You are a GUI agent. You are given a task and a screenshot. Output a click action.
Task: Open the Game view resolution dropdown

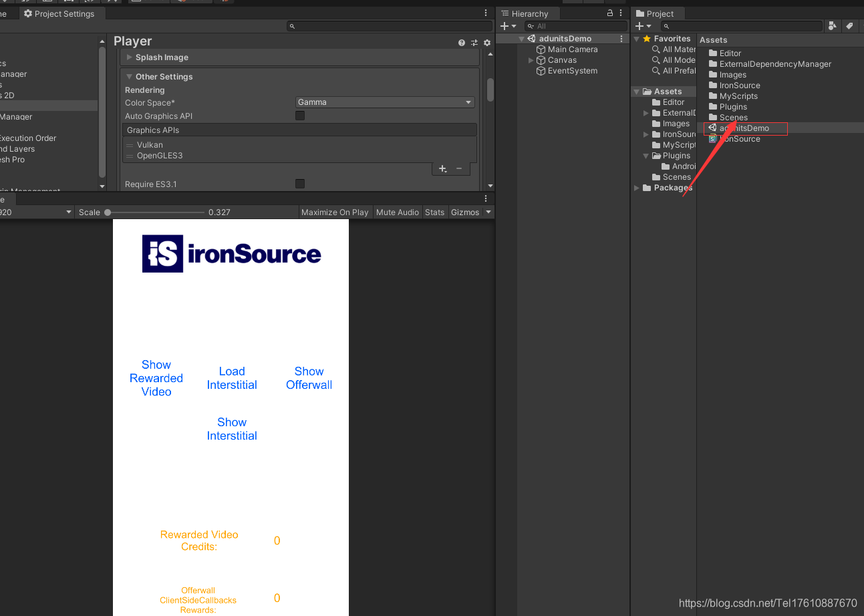click(37, 212)
